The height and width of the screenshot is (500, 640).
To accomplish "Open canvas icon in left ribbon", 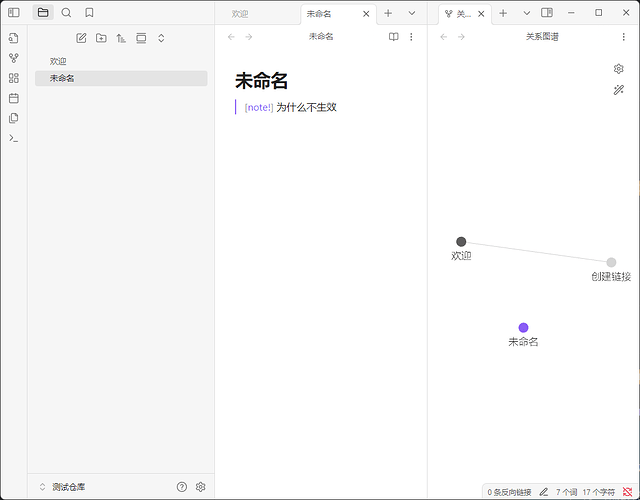I will [x=14, y=78].
